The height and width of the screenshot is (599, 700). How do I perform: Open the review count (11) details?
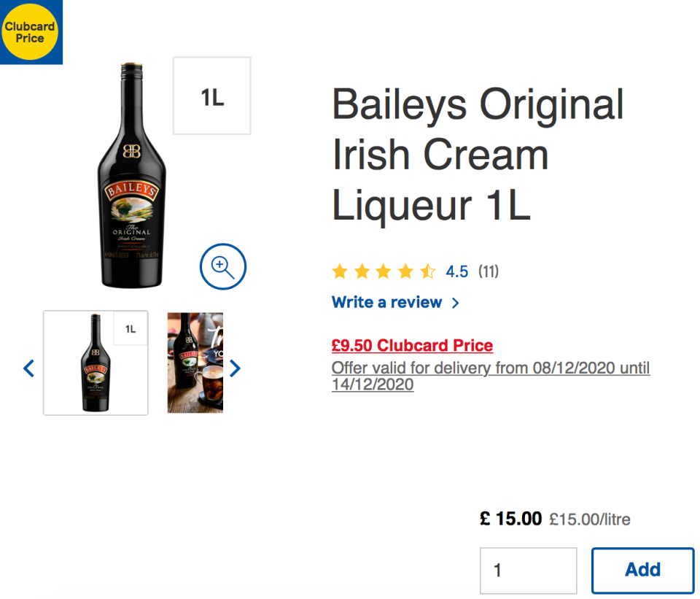click(489, 271)
